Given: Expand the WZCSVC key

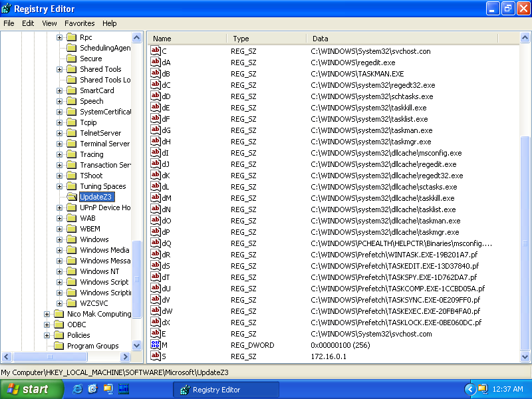Looking at the screenshot, I should click(59, 303).
